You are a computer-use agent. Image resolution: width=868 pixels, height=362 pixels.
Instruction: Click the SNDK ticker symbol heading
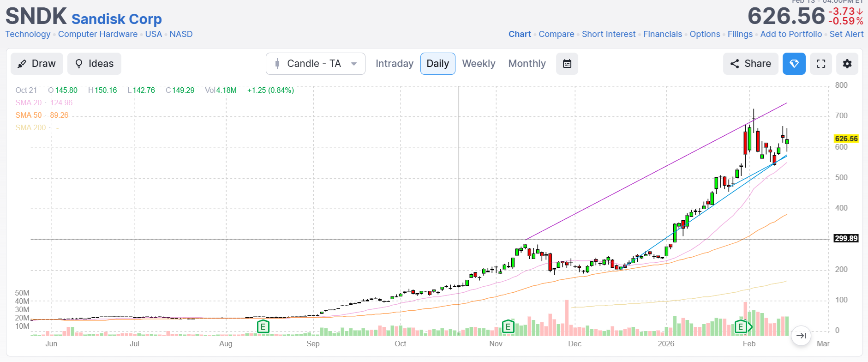[36, 16]
